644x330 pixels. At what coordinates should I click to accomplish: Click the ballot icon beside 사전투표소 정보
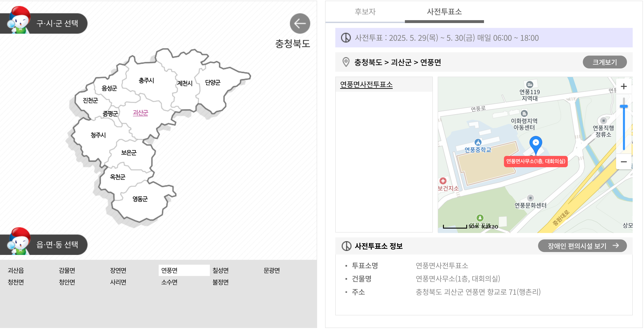pyautogui.click(x=346, y=246)
